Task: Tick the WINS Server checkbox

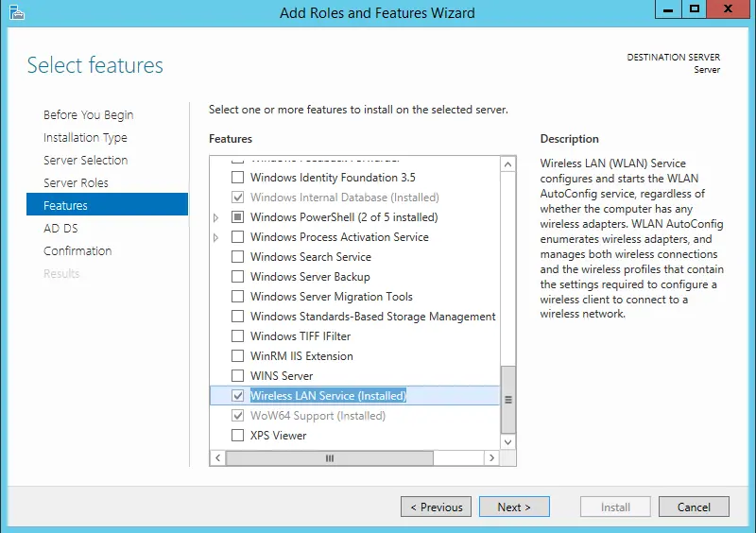Action: [238, 376]
